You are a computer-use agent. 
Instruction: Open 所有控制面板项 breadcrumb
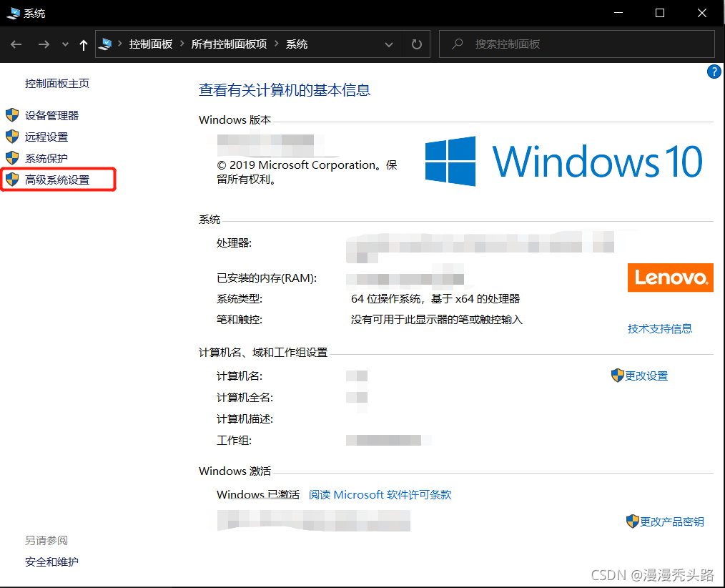(229, 44)
